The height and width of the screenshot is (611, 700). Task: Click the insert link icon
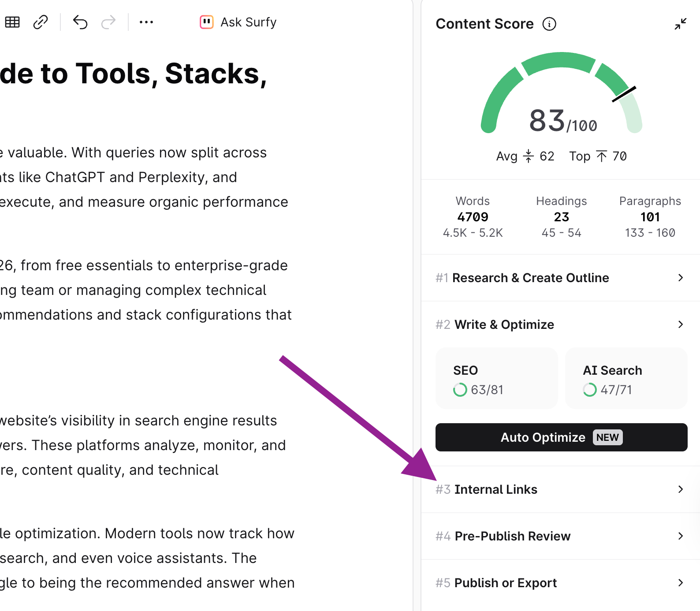point(41,22)
